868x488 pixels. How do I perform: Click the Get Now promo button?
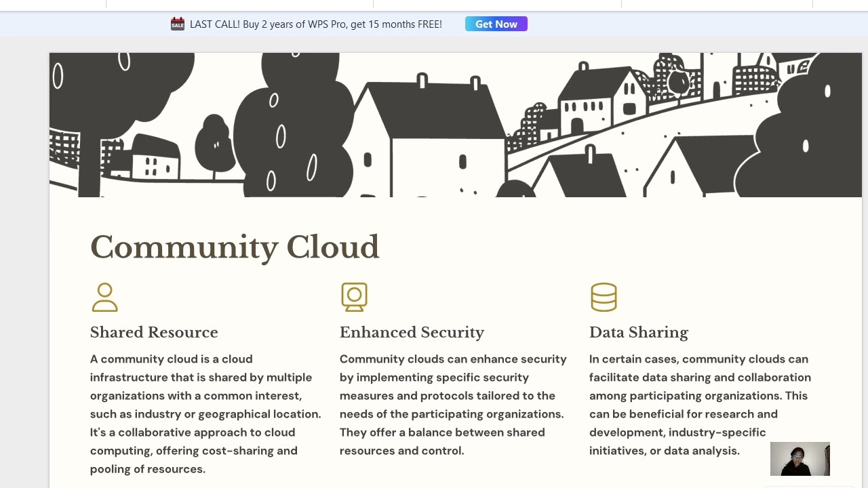(496, 24)
